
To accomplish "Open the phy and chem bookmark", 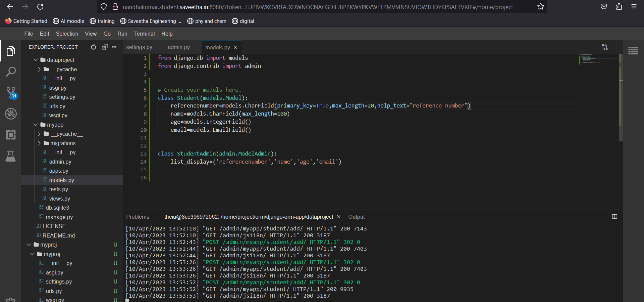I will pyautogui.click(x=207, y=21).
